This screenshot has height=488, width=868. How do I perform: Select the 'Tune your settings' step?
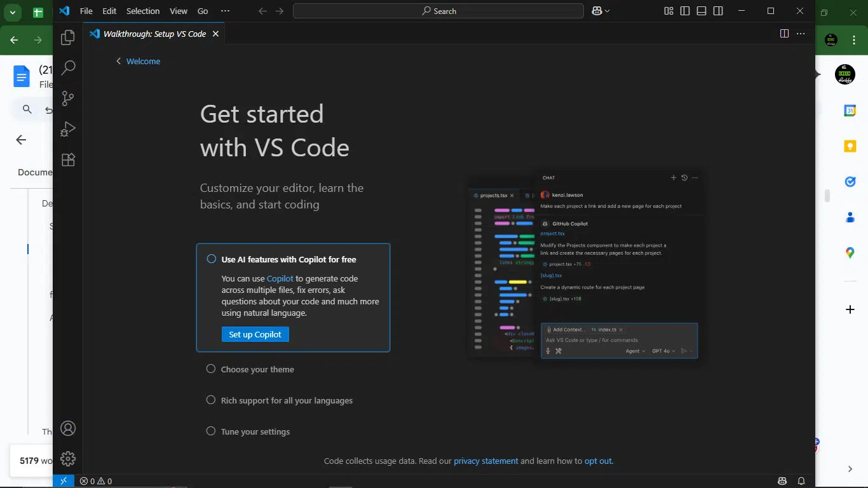(255, 431)
